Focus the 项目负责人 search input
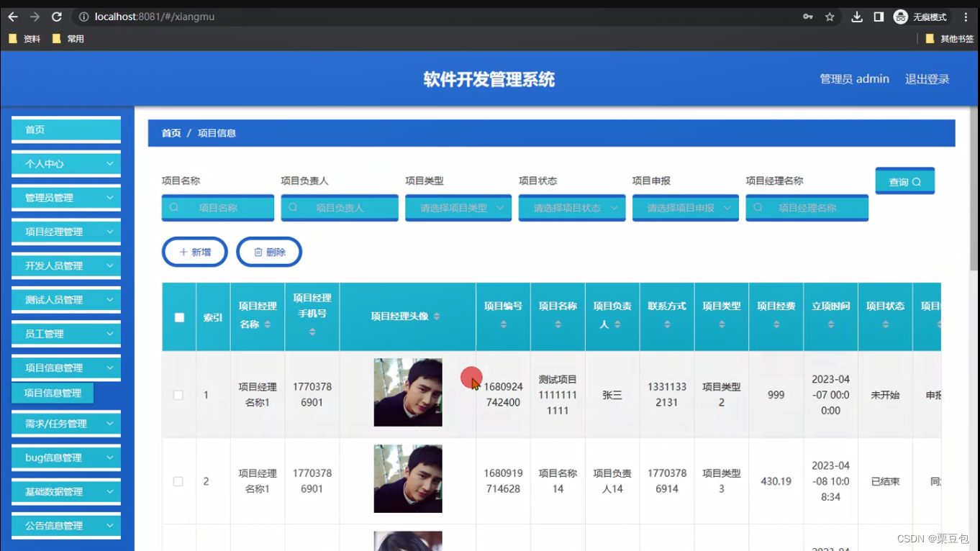 (x=340, y=208)
